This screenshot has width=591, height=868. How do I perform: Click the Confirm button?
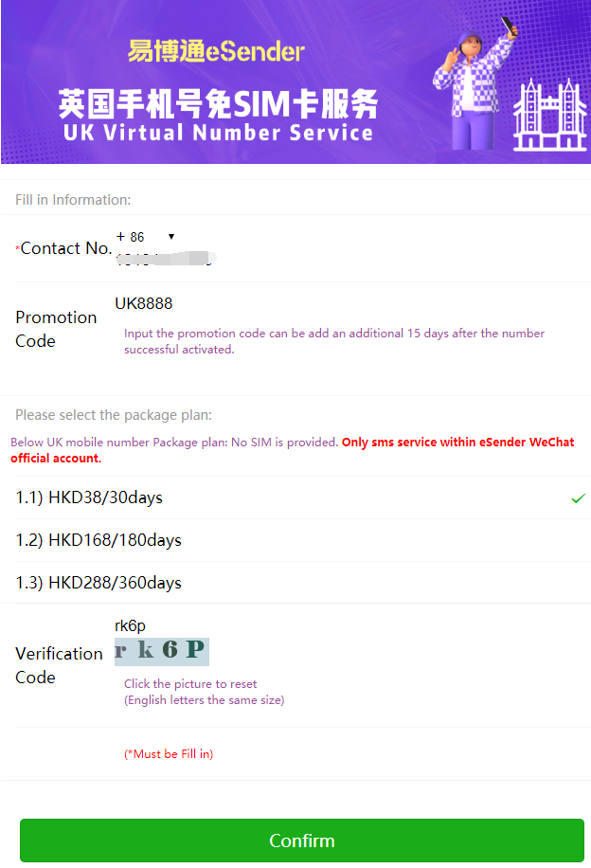(x=302, y=841)
